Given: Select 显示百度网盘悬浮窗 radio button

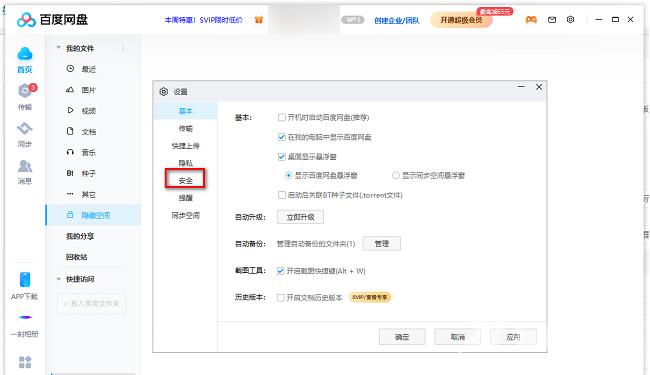Looking at the screenshot, I should point(289,175).
